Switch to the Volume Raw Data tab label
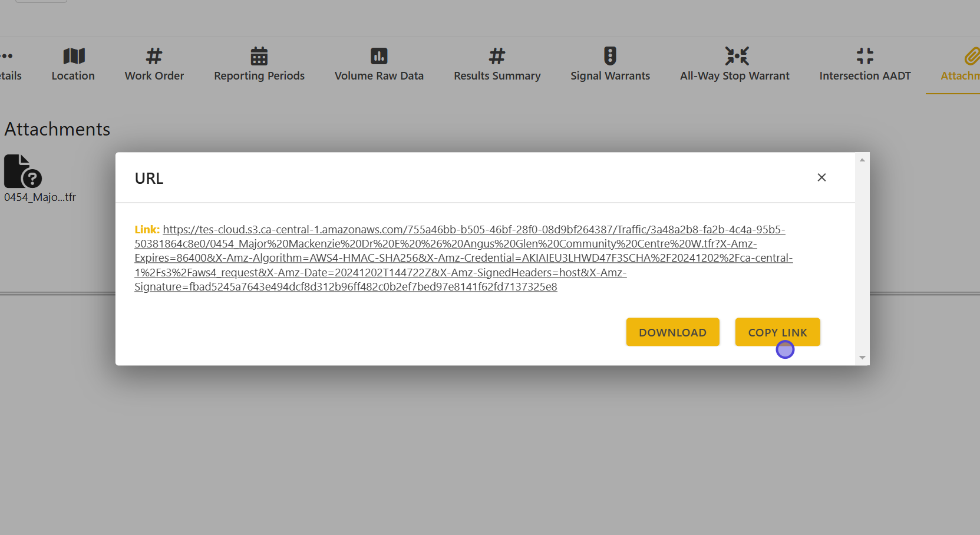This screenshot has width=980, height=535. pos(379,76)
